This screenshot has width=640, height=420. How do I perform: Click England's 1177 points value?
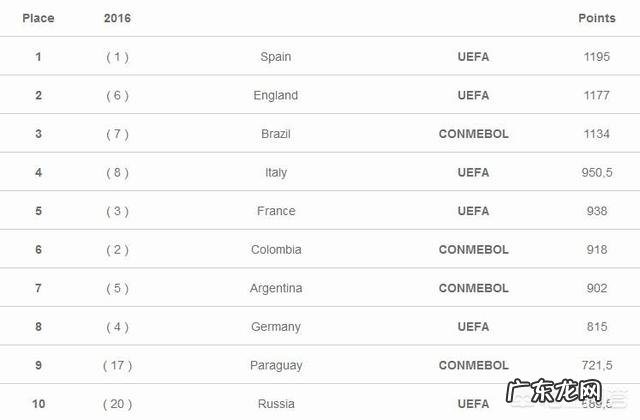(x=596, y=96)
